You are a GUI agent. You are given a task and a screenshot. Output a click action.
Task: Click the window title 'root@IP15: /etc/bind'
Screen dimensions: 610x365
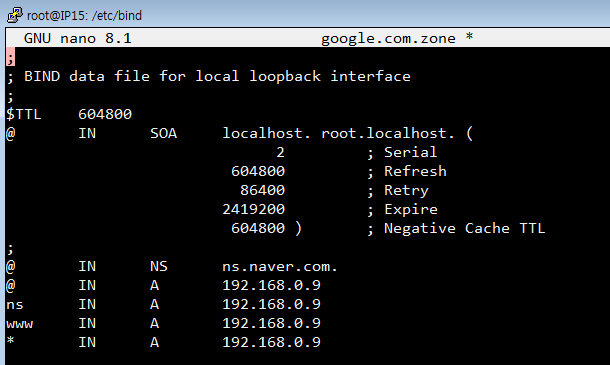[84, 16]
